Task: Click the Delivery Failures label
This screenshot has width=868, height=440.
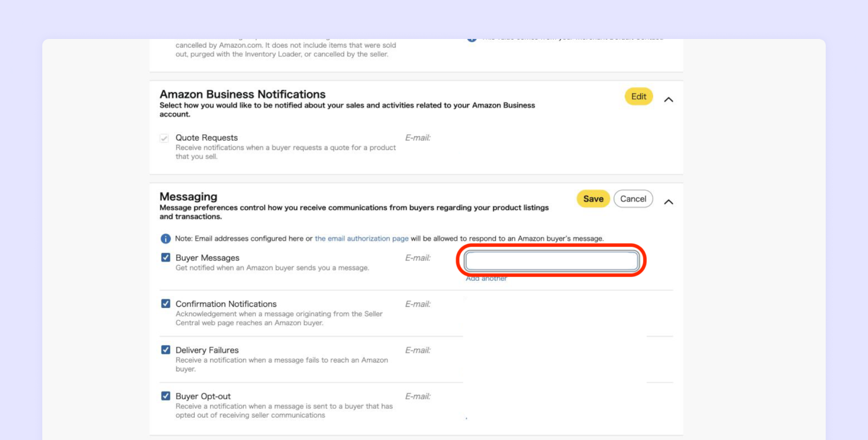Action: point(207,350)
